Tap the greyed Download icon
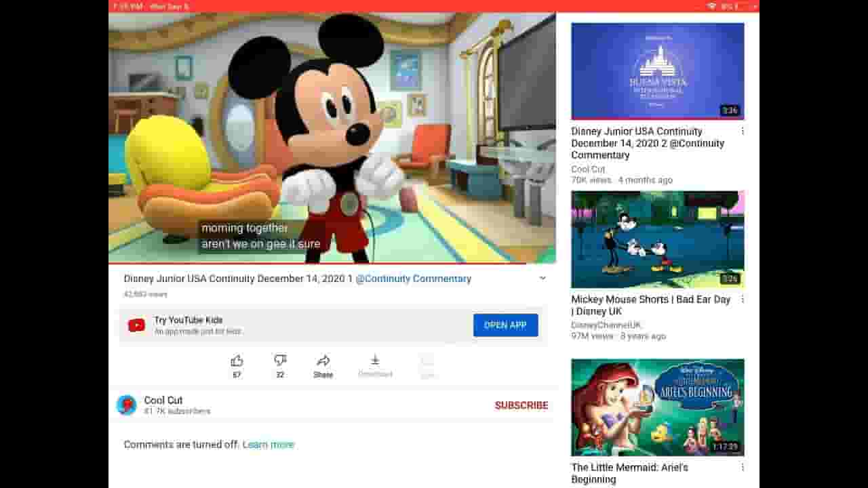Viewport: 868px width, 488px height. (375, 361)
